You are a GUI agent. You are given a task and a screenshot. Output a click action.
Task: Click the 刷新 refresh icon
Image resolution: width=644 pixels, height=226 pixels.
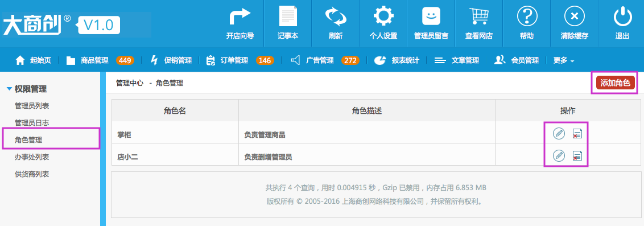[x=336, y=17]
